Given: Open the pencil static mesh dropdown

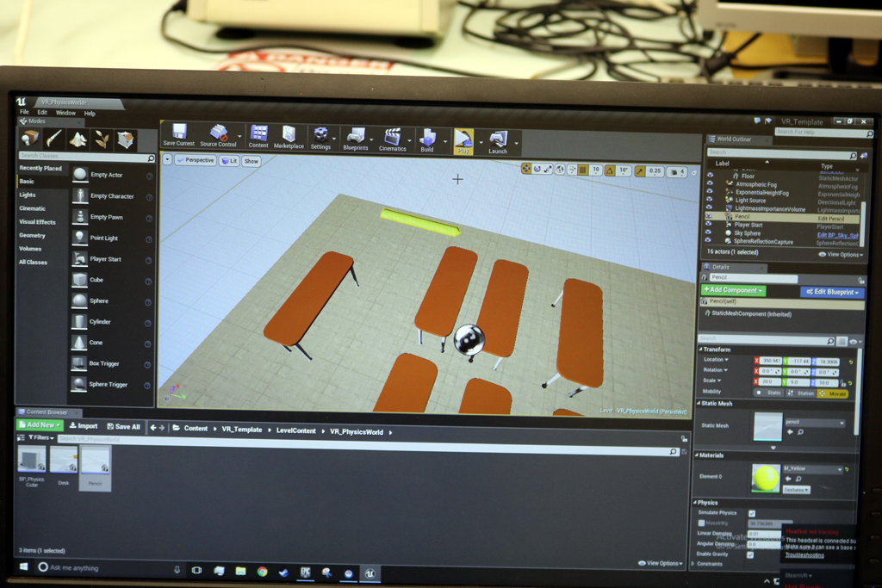Looking at the screenshot, I should tap(815, 422).
